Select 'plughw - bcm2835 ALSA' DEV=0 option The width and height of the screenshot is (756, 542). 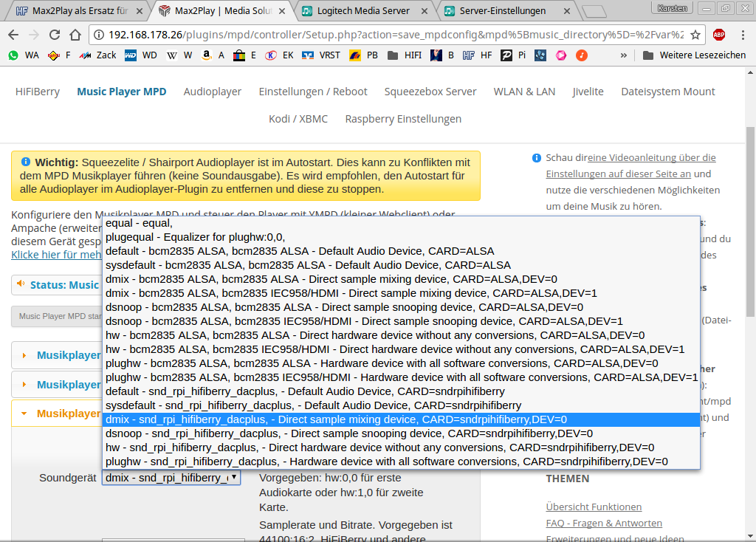pyautogui.click(x=401, y=363)
